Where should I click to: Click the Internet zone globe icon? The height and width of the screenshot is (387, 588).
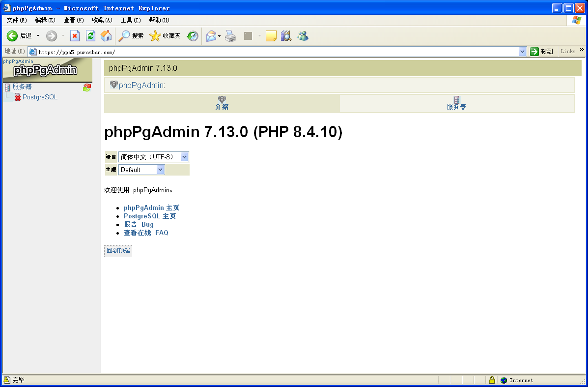[504, 380]
